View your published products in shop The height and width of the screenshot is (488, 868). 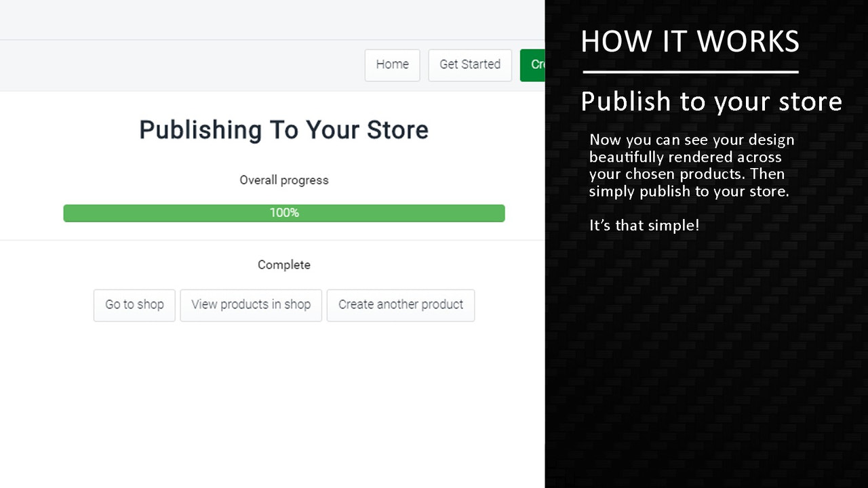pos(251,305)
